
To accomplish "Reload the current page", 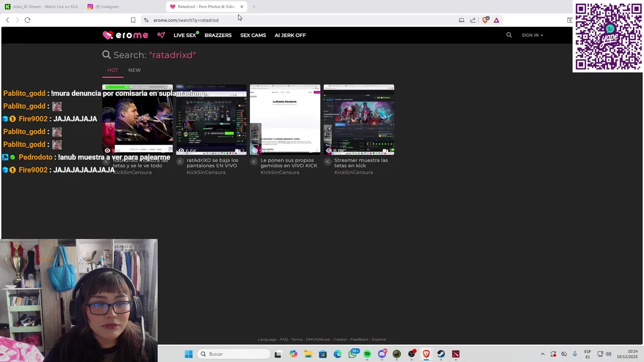I will pyautogui.click(x=27, y=20).
